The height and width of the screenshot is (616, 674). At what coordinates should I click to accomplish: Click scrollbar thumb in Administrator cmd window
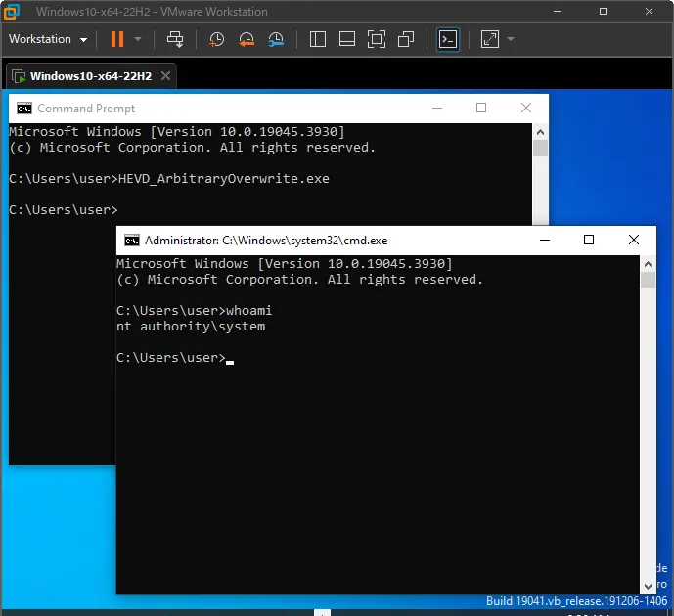point(648,280)
